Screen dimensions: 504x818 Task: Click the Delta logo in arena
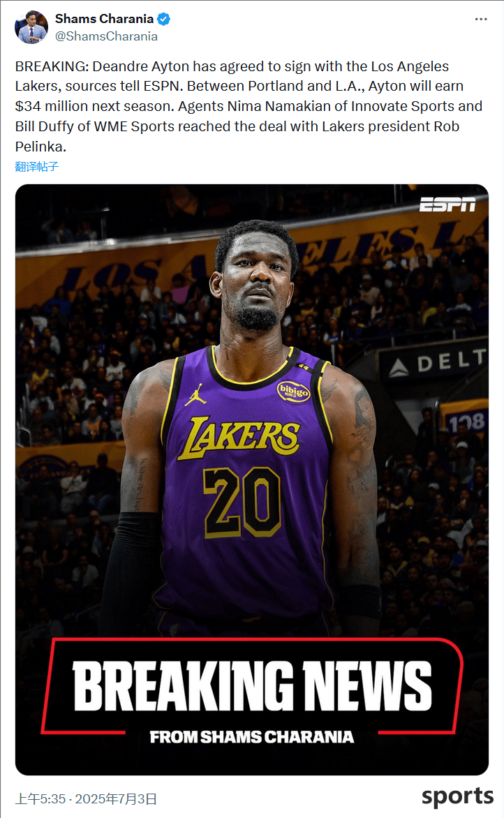438,362
